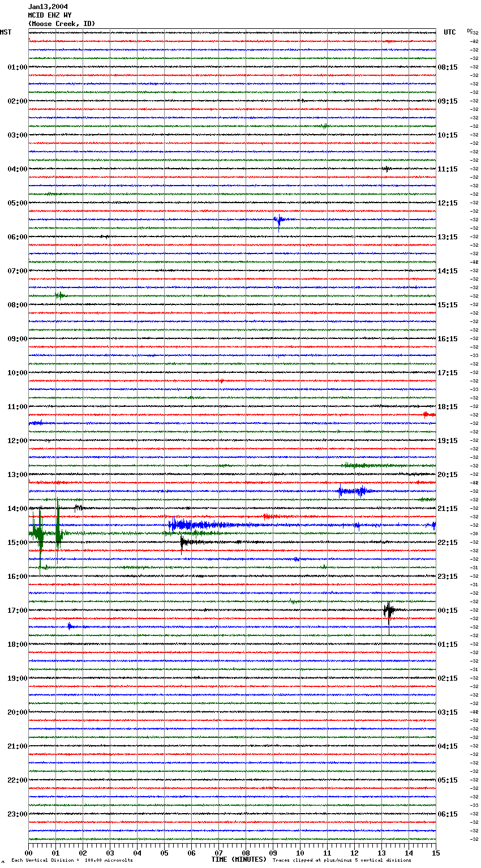Select minute 12 on the bottom time axis

[x=355, y=853]
